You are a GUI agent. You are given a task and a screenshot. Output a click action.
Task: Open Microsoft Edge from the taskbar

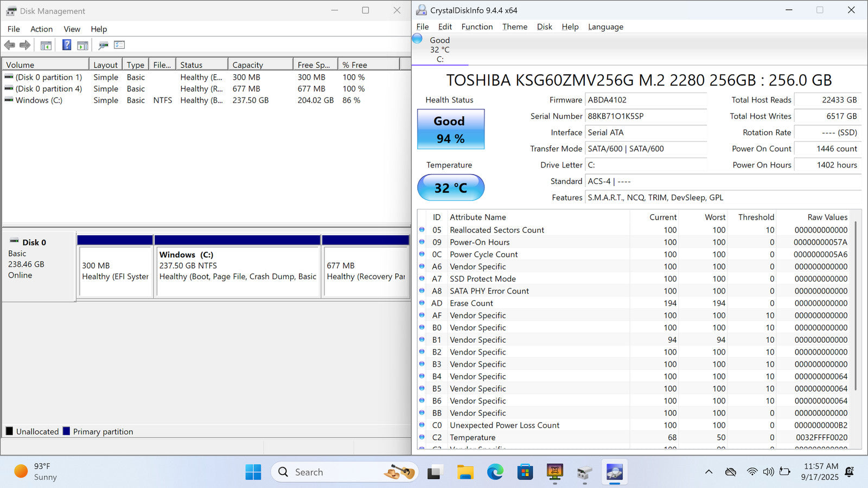(x=495, y=472)
